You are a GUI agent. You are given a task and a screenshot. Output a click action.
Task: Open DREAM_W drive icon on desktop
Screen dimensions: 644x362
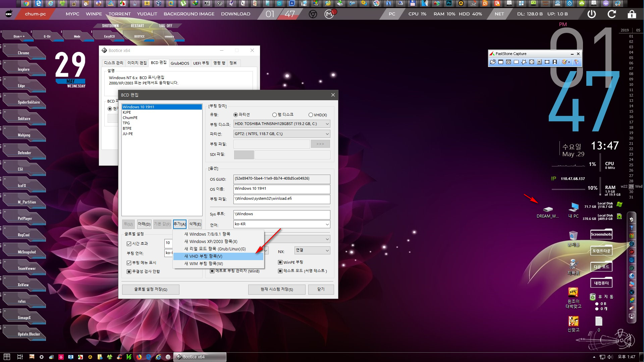click(548, 213)
